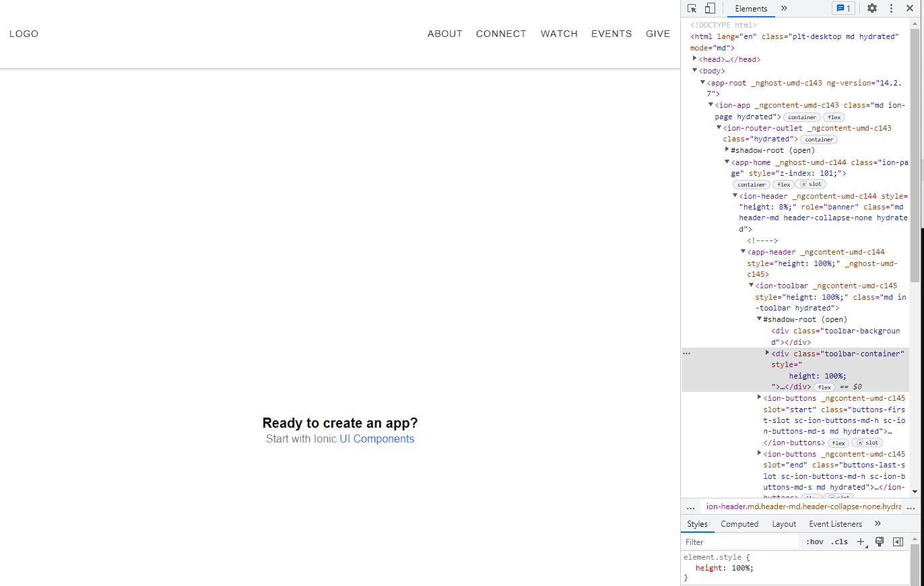
Task: Toggle flex badge after ion-buttons start
Action: coord(838,443)
